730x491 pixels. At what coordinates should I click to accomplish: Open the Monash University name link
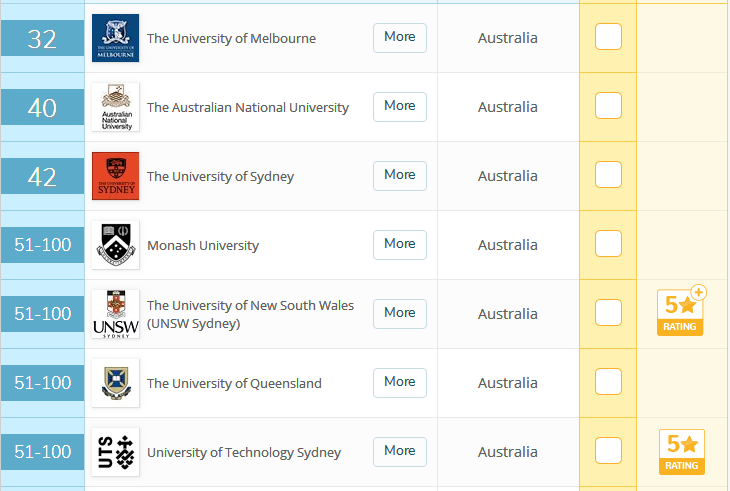(203, 245)
